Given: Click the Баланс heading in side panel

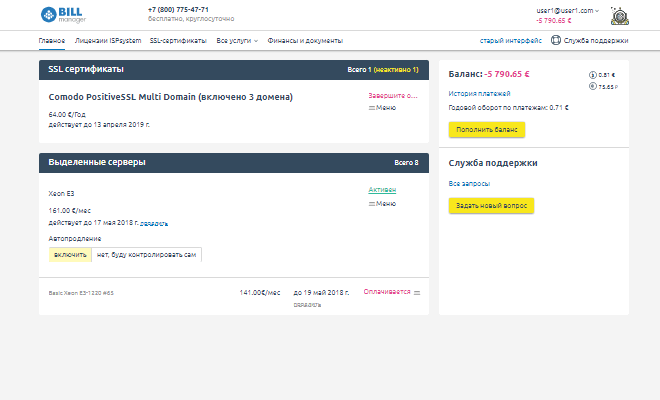Looking at the screenshot, I should tap(466, 75).
